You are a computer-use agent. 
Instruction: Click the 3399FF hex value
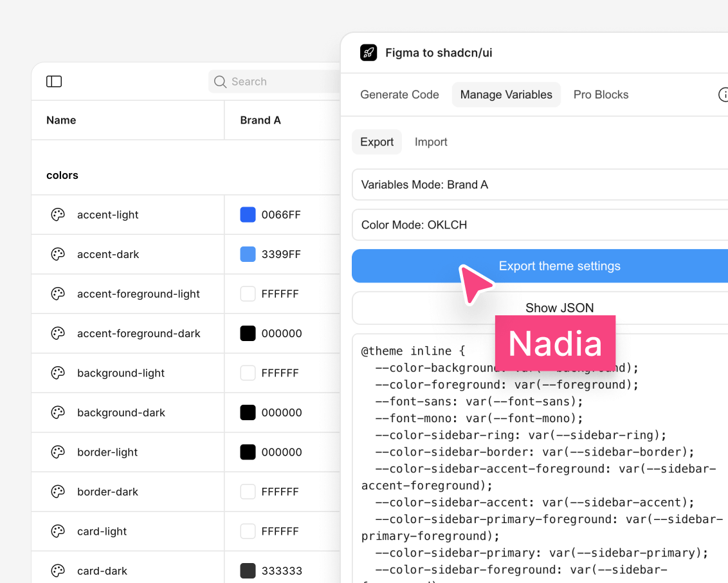[281, 254]
